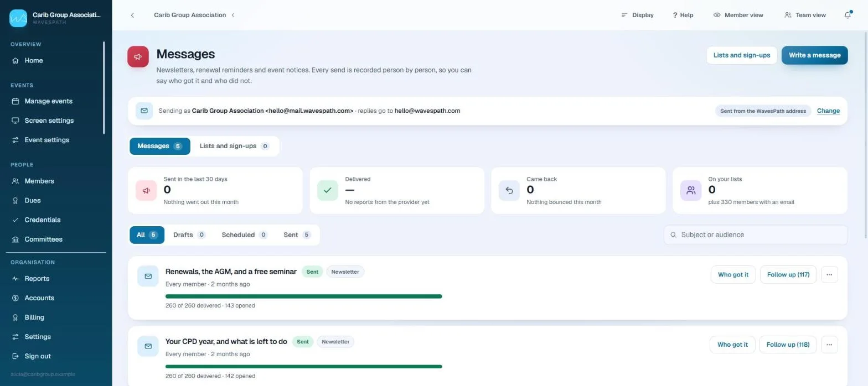Image resolution: width=868 pixels, height=386 pixels.
Task: Click the Renewals message delivery progress bar
Action: [304, 296]
